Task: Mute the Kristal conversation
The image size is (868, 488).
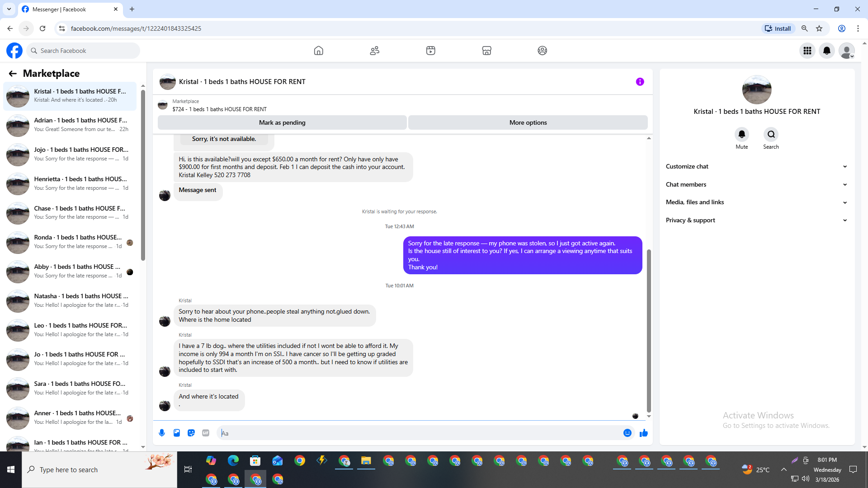Action: [x=741, y=135]
